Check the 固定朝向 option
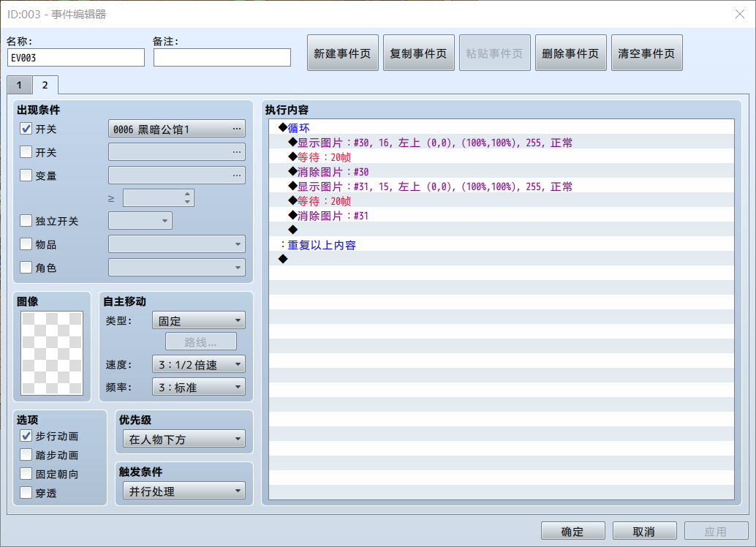This screenshot has height=547, width=756. click(x=26, y=474)
